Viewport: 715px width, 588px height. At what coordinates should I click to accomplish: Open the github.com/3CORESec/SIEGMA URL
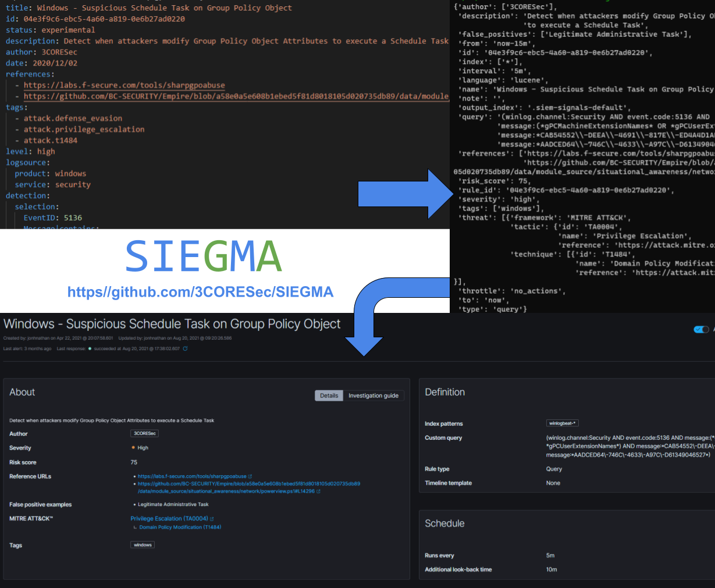(x=200, y=292)
